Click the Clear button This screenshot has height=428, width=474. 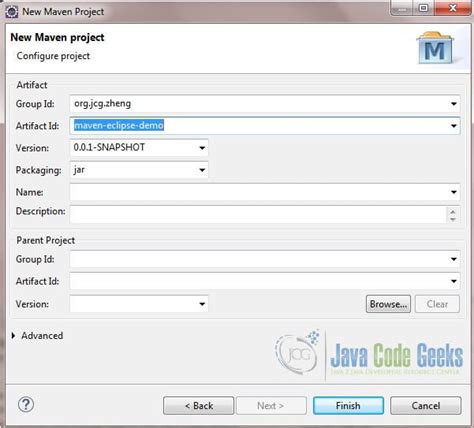click(437, 304)
